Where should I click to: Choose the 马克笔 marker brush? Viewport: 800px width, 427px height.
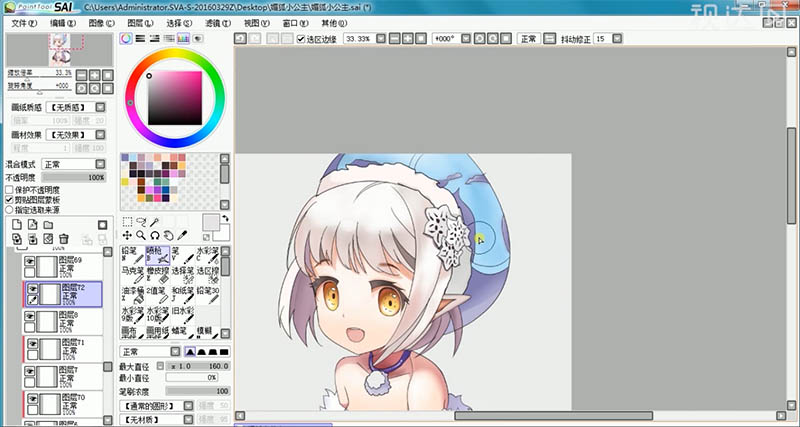tap(132, 275)
